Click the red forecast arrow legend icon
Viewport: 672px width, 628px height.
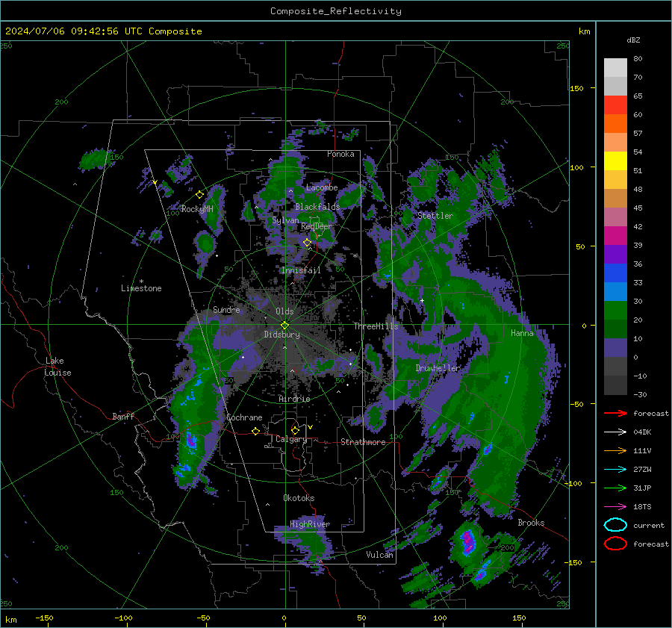tap(615, 413)
